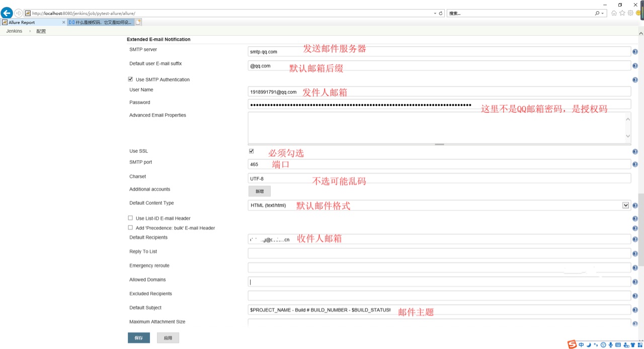Click the Sogou input method S logo
The image size is (644, 349).
click(572, 344)
